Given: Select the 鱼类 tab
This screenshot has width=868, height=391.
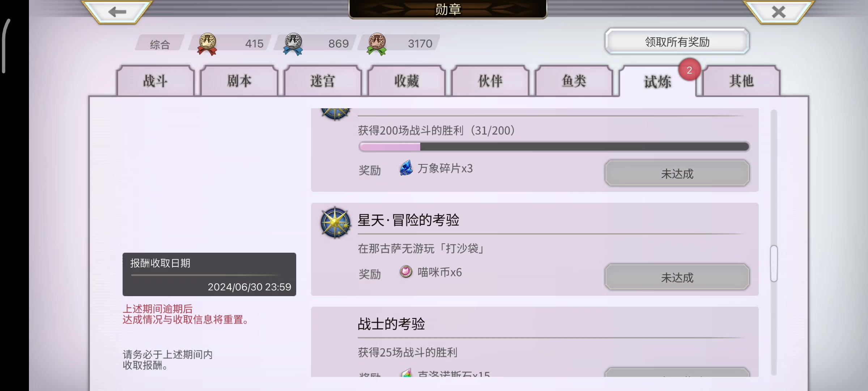Looking at the screenshot, I should (x=574, y=81).
